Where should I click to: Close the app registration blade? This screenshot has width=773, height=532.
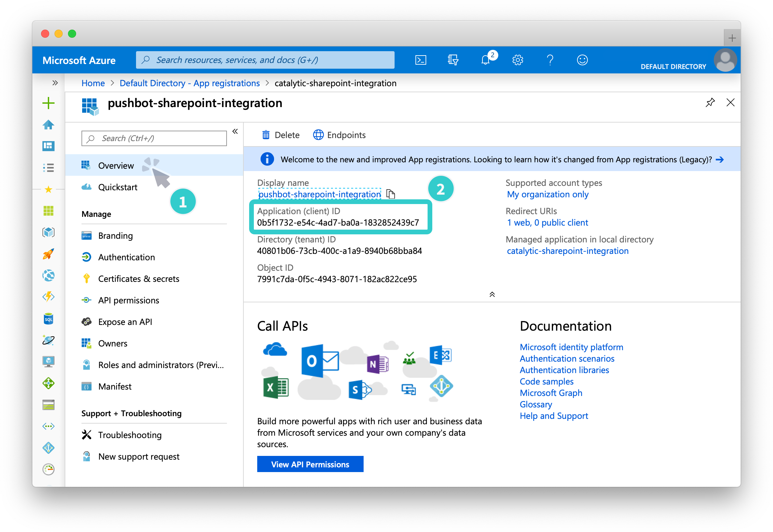pos(731,102)
